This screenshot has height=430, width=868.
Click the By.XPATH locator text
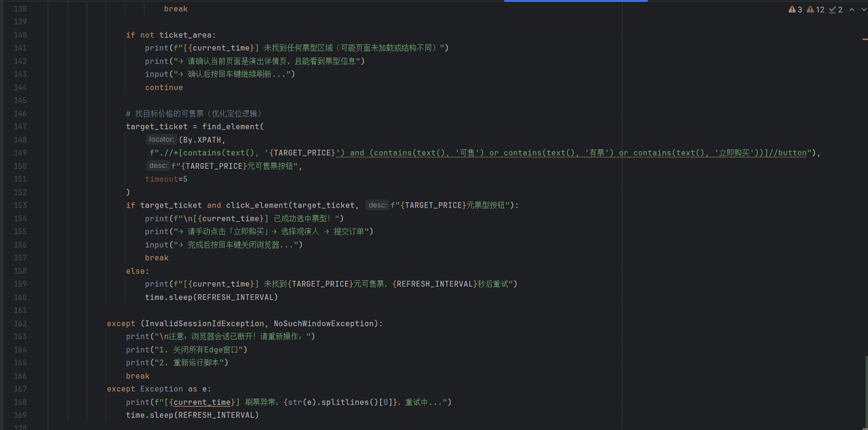coord(202,140)
